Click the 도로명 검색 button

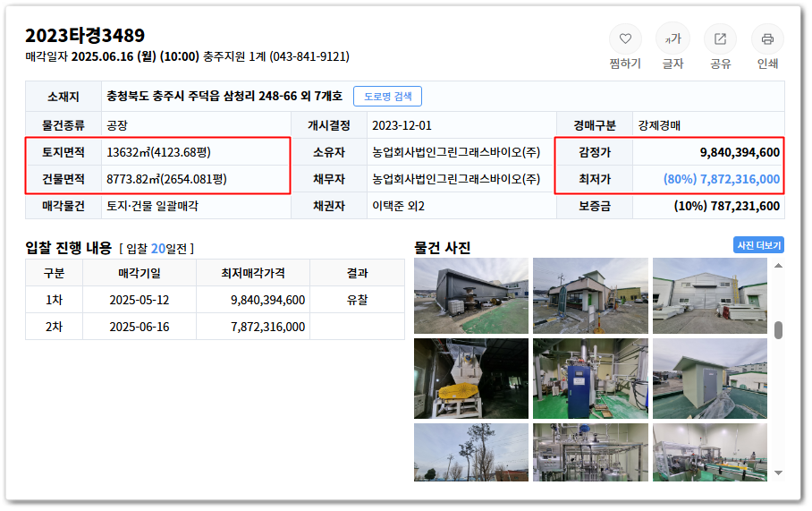[387, 97]
